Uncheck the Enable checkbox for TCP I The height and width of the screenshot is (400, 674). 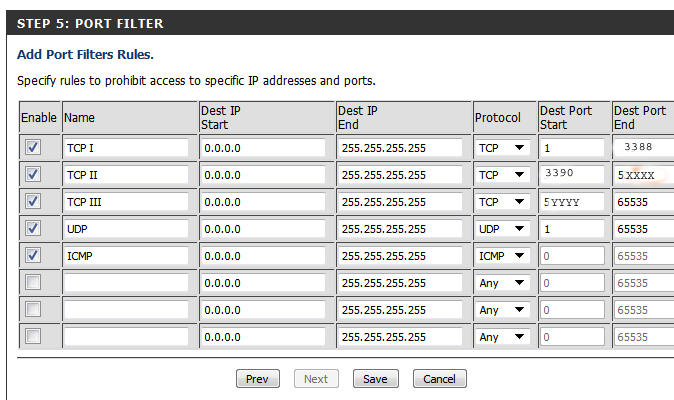click(x=33, y=147)
